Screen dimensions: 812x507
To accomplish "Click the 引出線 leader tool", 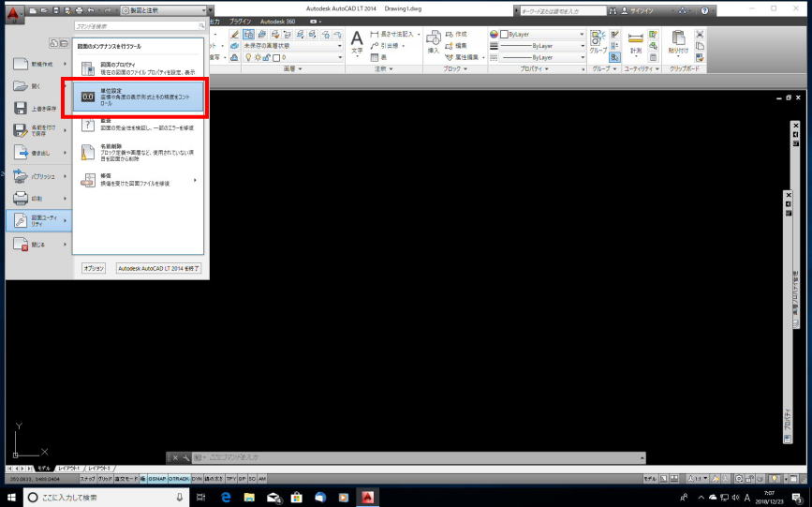I will [x=387, y=46].
